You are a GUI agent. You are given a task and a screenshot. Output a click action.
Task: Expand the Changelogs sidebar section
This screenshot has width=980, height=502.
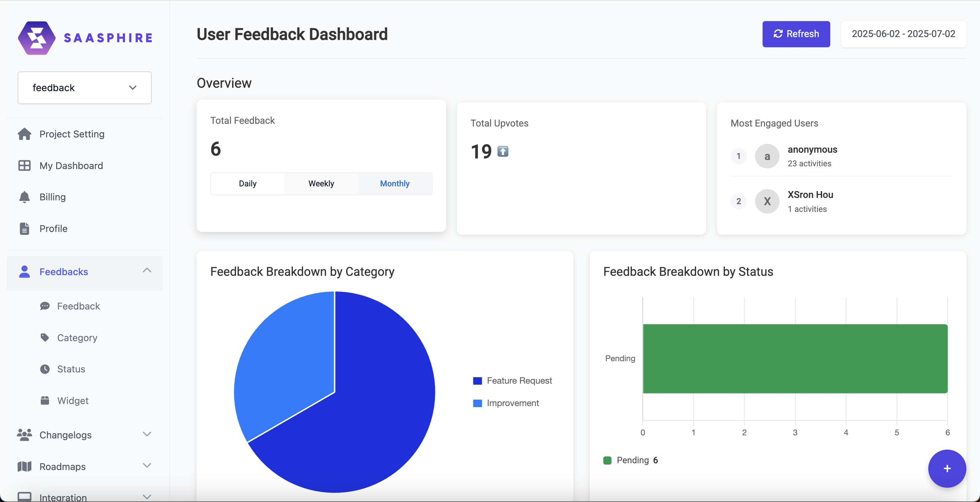147,434
